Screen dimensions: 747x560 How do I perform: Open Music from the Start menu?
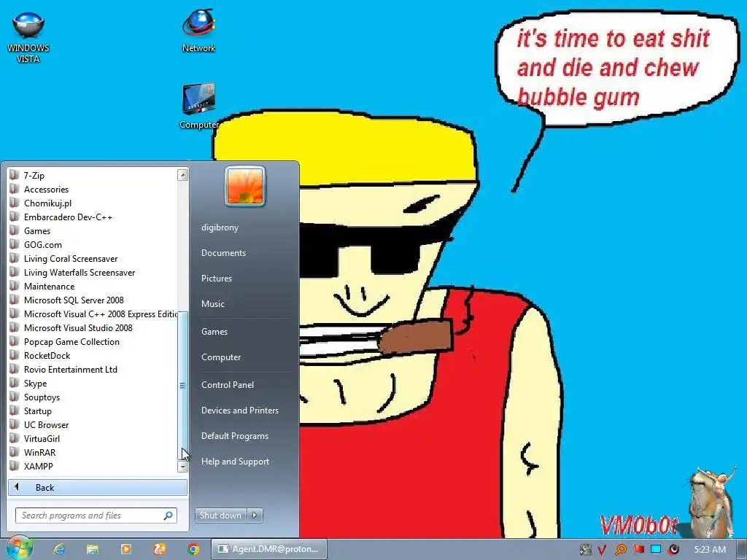click(212, 304)
